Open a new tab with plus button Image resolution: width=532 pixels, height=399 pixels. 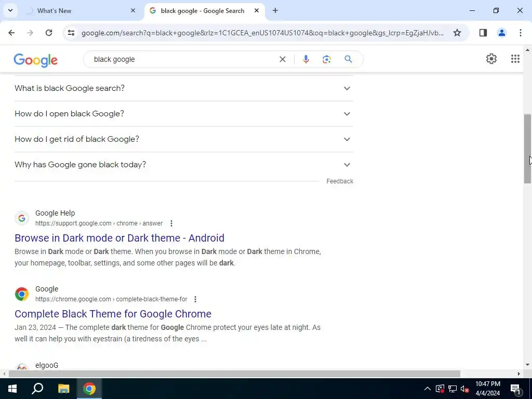(275, 10)
